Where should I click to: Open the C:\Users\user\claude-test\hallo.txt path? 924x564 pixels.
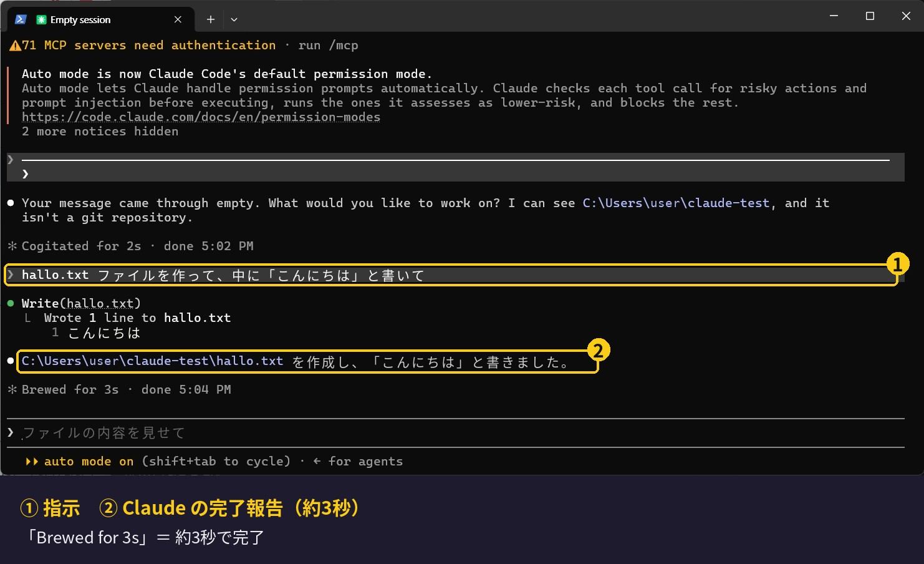[x=152, y=361]
